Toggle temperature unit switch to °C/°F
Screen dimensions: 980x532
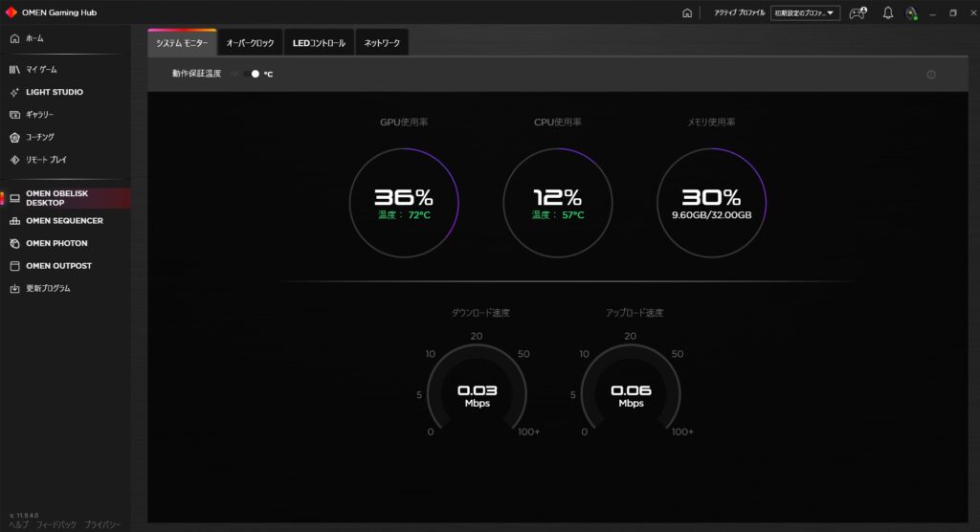[251, 74]
